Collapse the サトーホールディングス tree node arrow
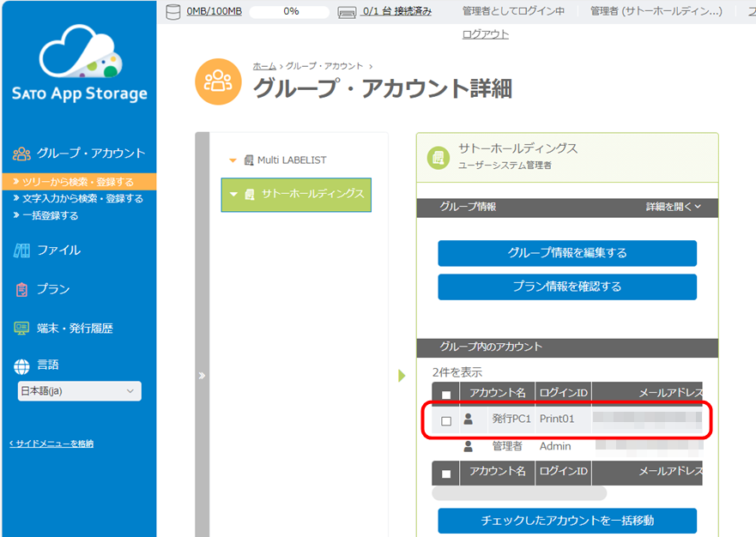 click(234, 194)
